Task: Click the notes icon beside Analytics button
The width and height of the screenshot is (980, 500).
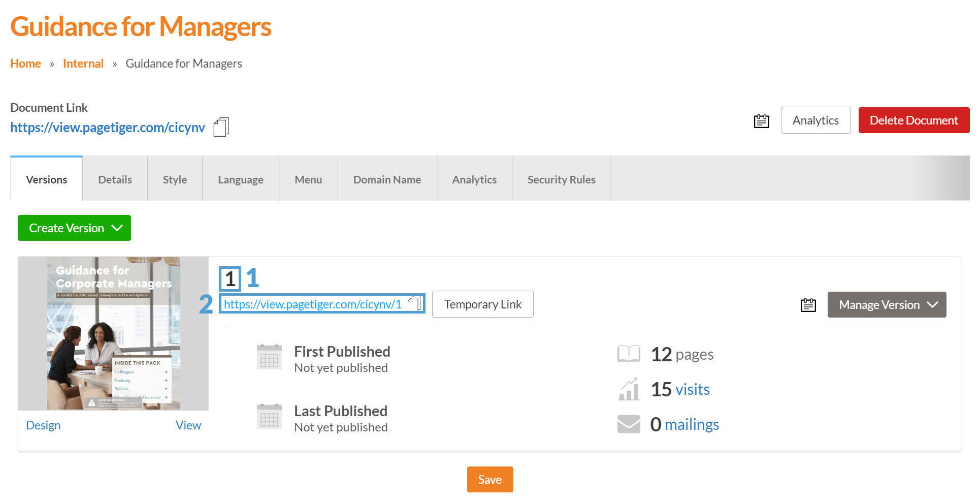Action: [x=761, y=121]
